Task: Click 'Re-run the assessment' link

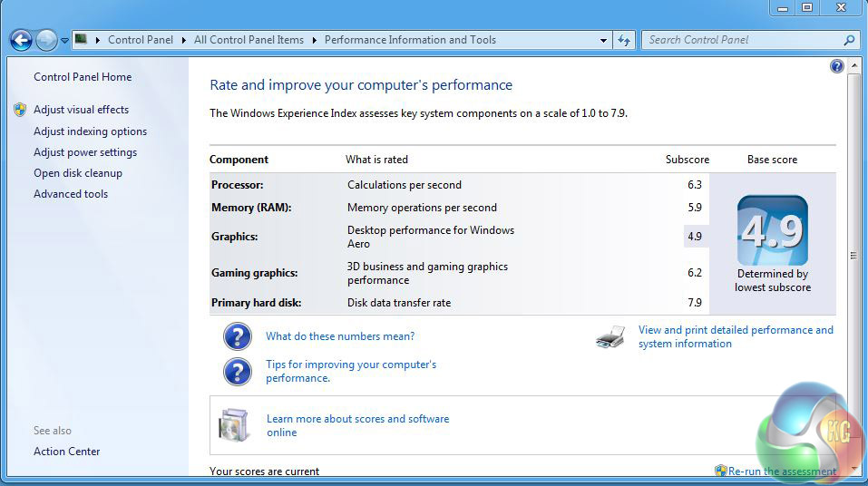Action: [782, 471]
